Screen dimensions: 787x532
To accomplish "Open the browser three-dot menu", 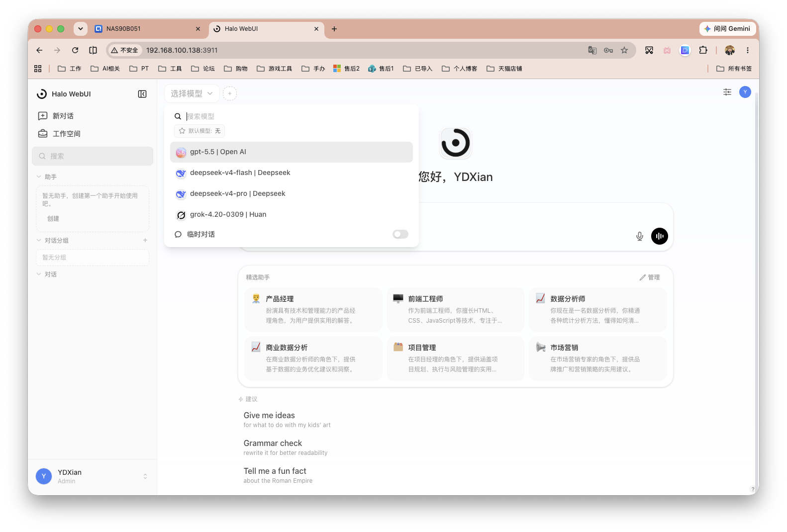I will 747,50.
